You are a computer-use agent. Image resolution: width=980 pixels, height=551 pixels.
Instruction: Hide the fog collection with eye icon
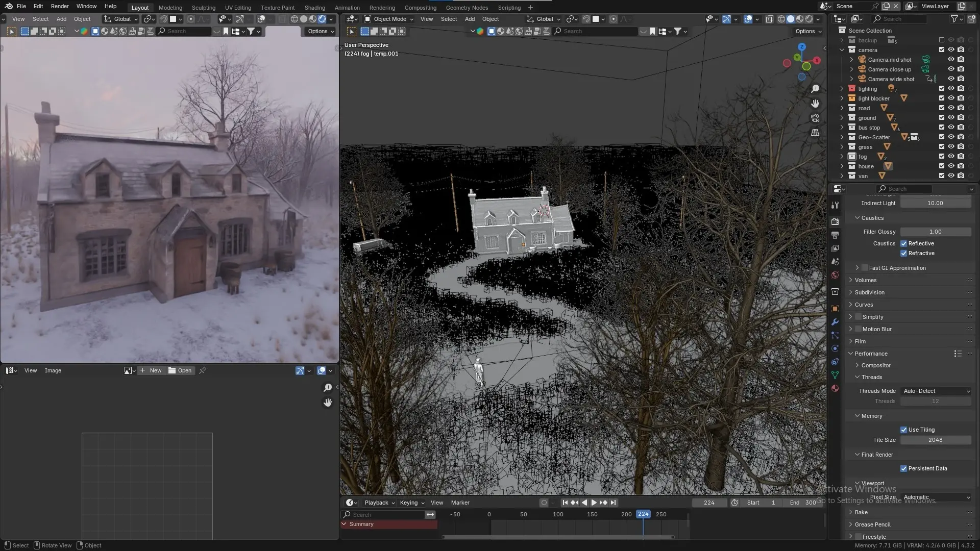tap(951, 157)
